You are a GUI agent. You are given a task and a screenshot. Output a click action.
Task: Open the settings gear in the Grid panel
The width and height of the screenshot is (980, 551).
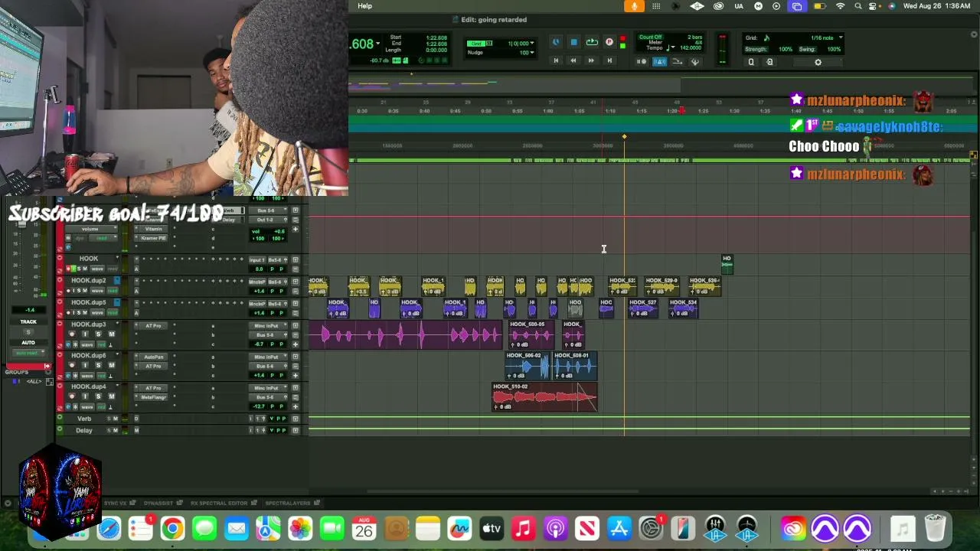[818, 62]
